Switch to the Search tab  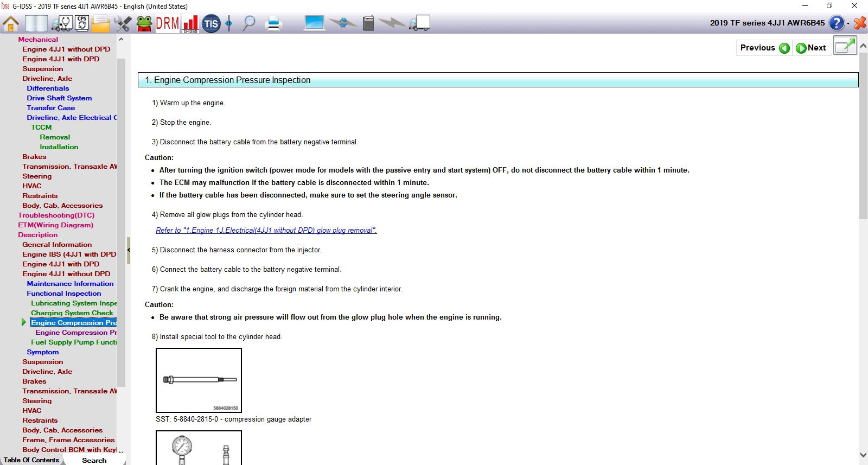pyautogui.click(x=94, y=460)
